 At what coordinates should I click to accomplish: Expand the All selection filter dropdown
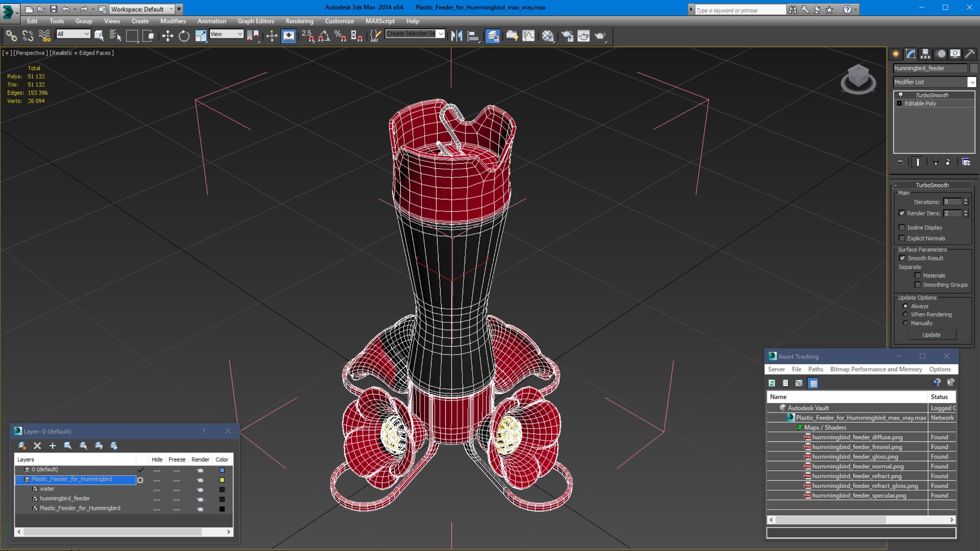73,34
